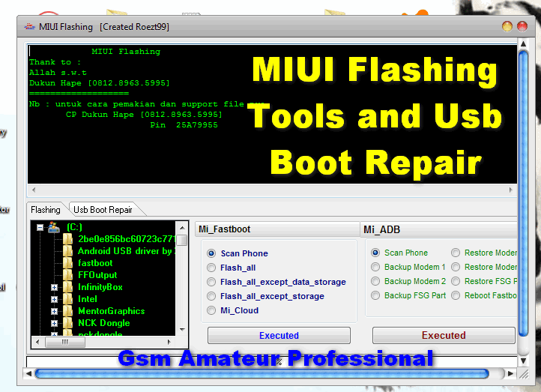Viewport: 541px width, 392px height.
Task: Click folder tree scroll right arrow
Action: (169, 342)
